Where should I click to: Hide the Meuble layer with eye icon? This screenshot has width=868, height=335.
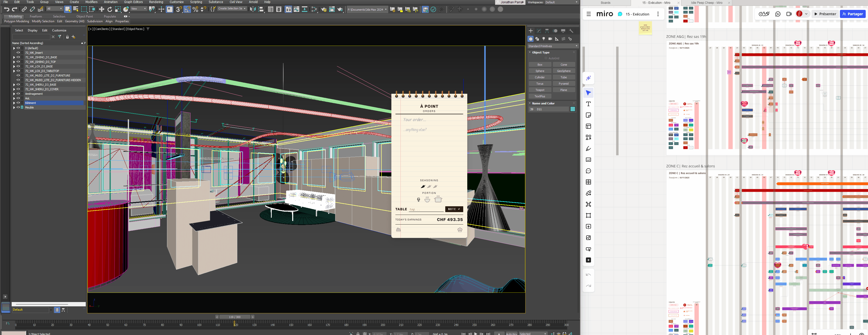click(18, 107)
